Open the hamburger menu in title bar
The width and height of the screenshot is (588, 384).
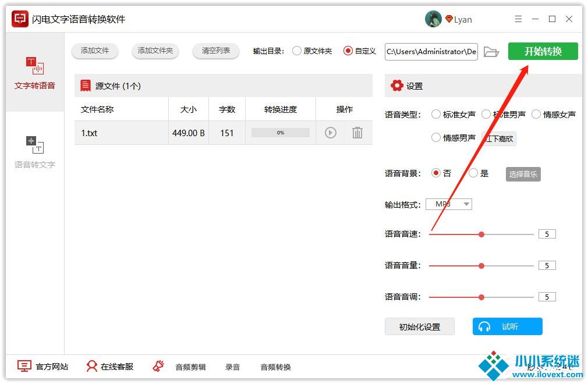point(518,19)
